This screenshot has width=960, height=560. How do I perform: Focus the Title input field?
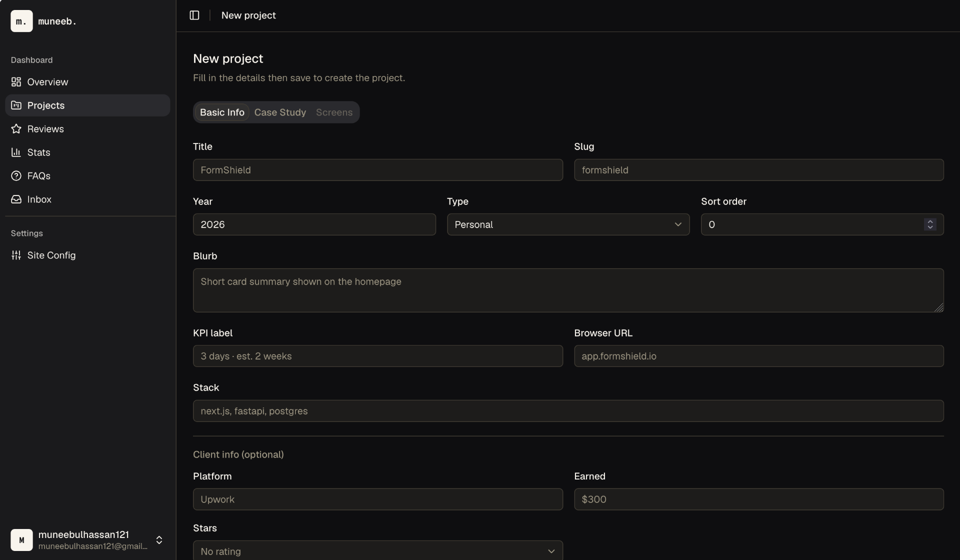pos(377,170)
